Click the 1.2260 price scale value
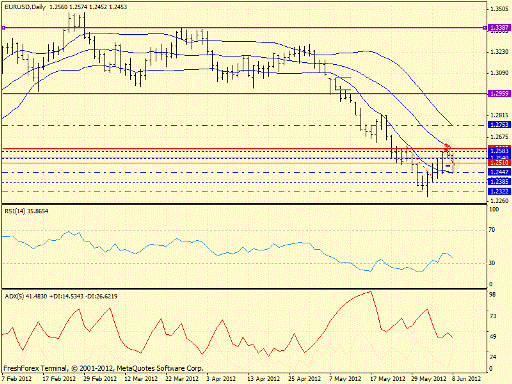Viewport: 512px width, 384px height. coord(499,201)
